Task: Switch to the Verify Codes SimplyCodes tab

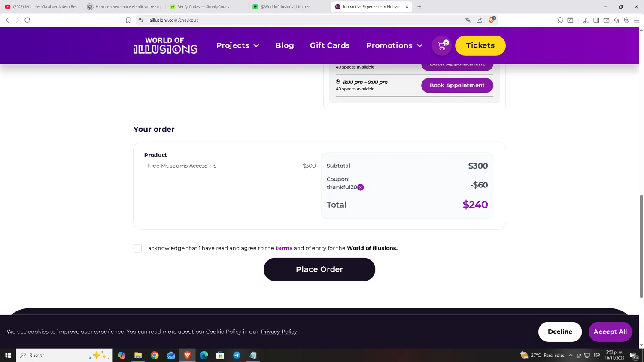Action: (203, 7)
